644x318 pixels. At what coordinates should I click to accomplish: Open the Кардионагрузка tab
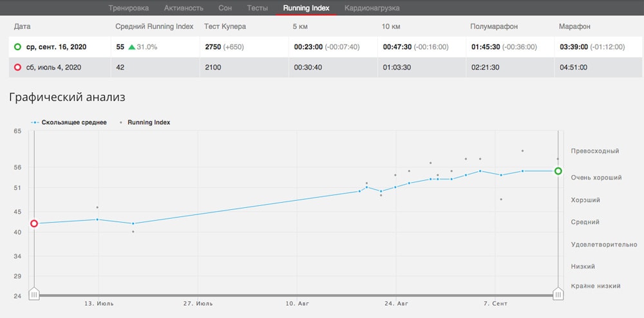(372, 8)
